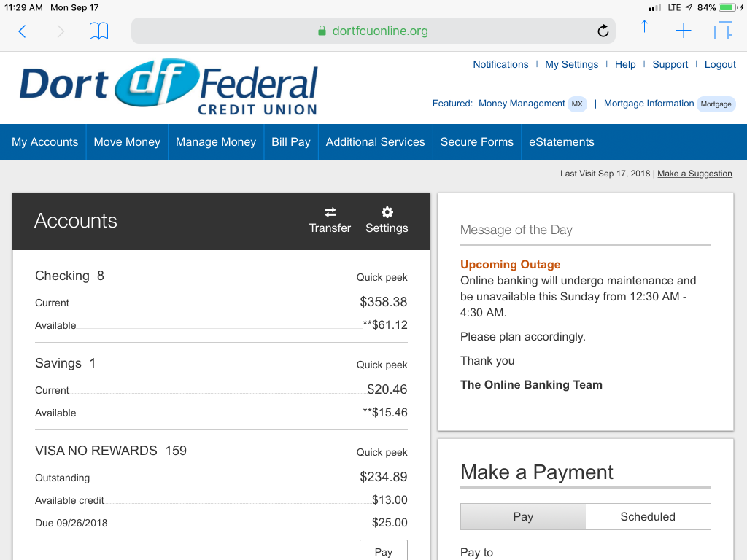The image size is (747, 560).
Task: Click the MX Money Management badge
Action: point(577,104)
